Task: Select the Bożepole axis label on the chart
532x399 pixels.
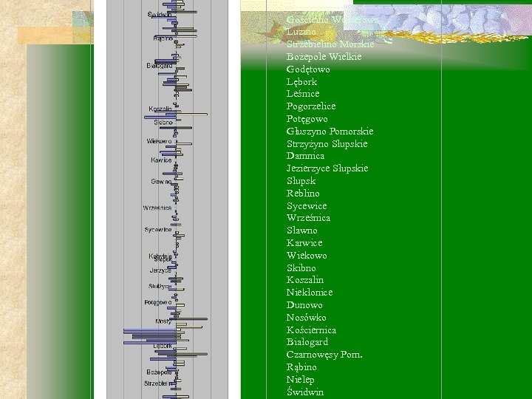Action: click(x=159, y=372)
